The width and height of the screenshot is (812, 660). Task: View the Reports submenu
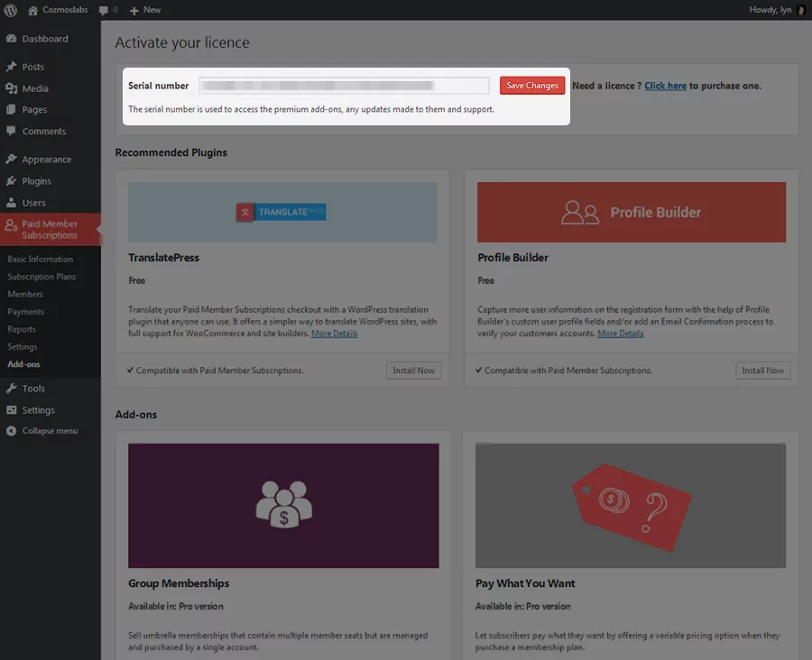click(x=22, y=329)
